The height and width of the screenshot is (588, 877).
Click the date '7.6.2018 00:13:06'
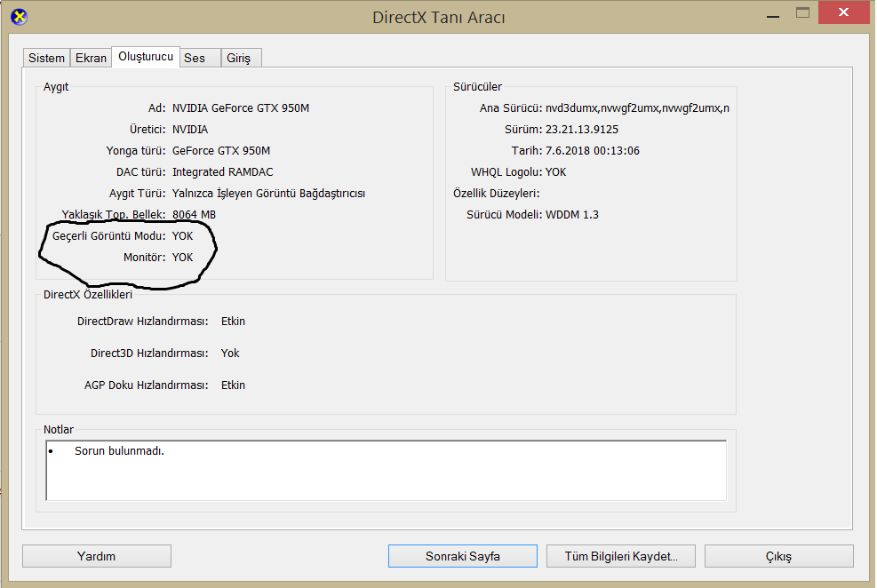[x=593, y=150]
